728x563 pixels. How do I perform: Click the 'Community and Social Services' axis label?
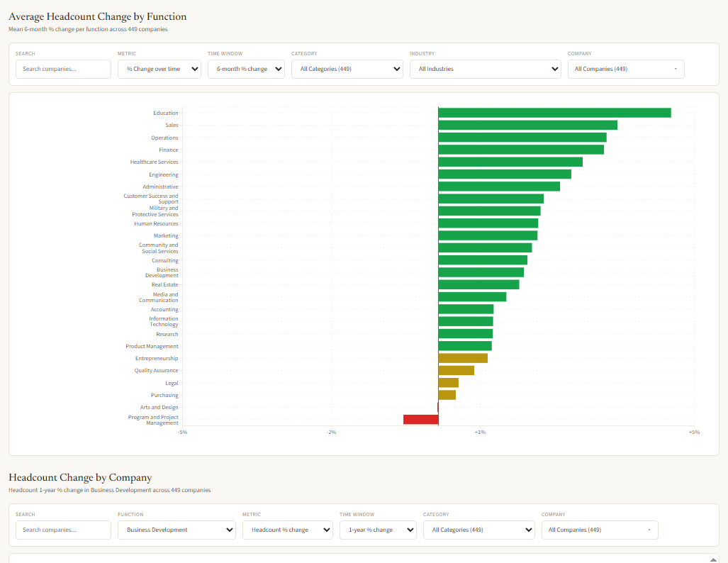(158, 248)
